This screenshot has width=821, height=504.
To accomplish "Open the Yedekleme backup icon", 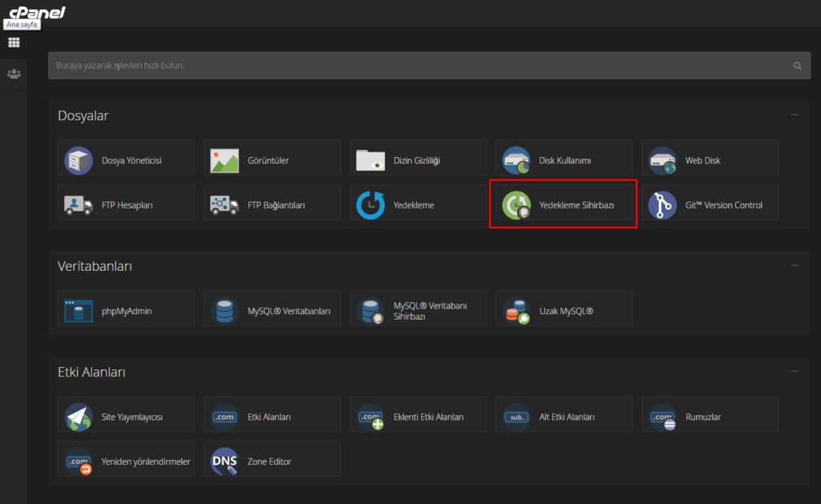I will (370, 204).
